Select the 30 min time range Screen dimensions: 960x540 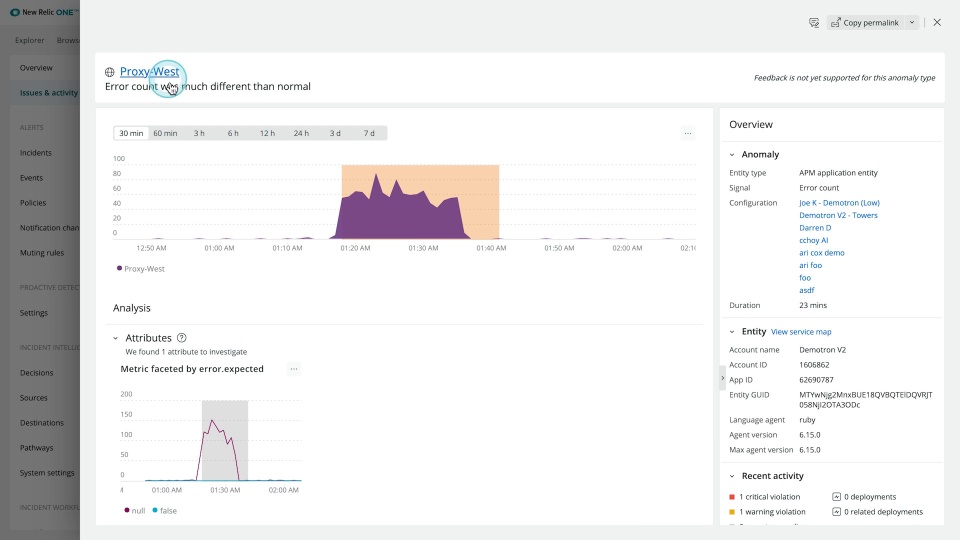point(131,133)
